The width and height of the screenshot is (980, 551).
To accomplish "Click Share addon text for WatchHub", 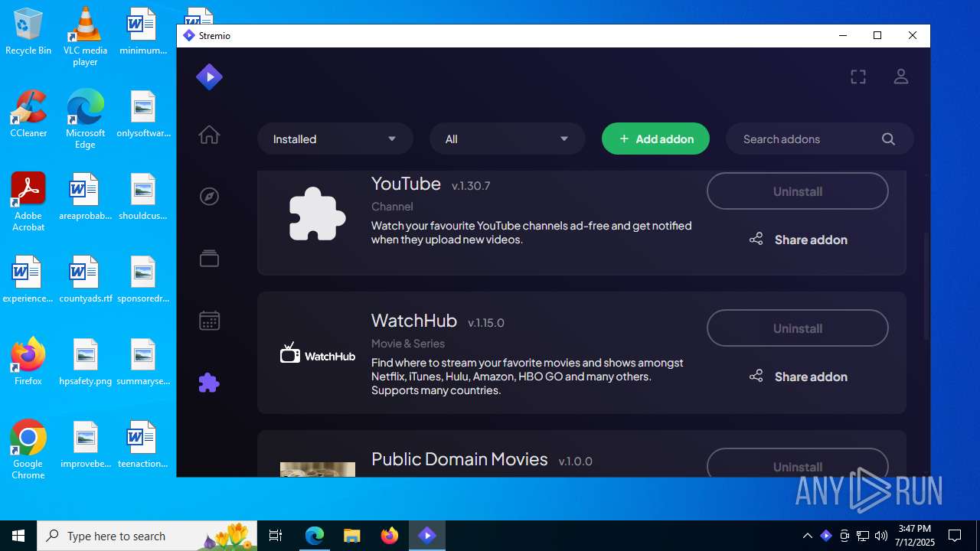I will pyautogui.click(x=811, y=377).
